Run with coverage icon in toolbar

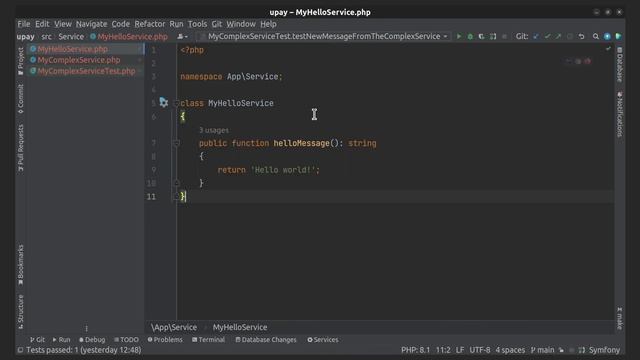482,36
